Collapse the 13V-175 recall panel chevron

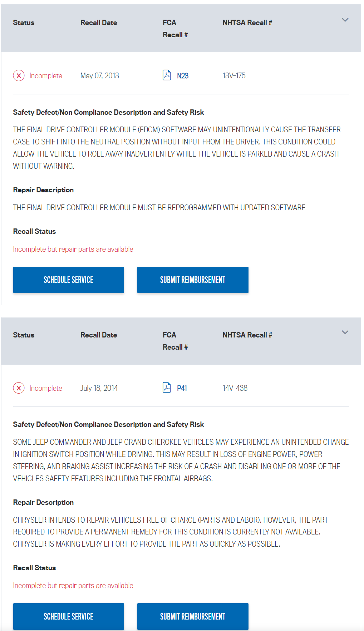click(x=345, y=20)
